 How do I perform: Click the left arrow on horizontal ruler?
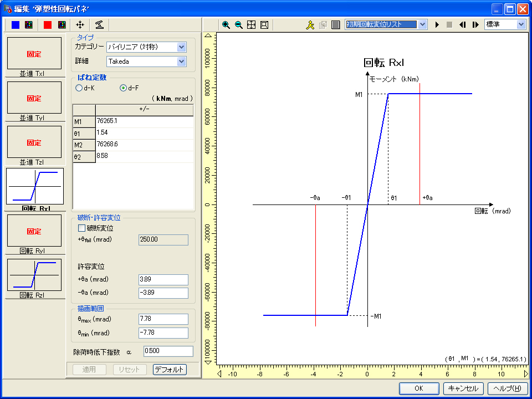[x=219, y=374]
